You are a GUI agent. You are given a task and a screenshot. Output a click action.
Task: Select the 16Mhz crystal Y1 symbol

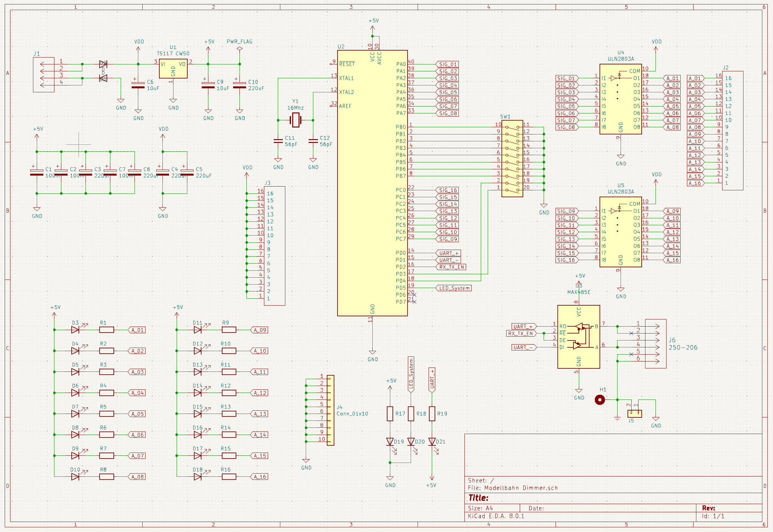click(295, 120)
